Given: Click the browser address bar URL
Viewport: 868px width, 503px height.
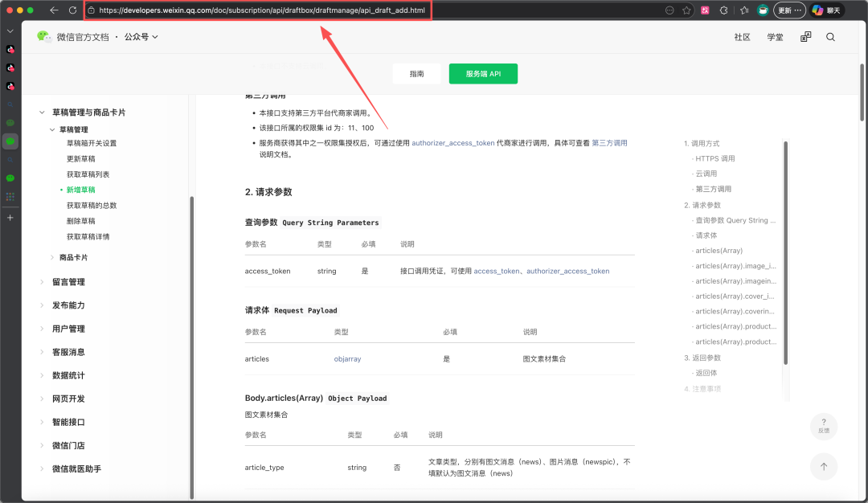Looking at the screenshot, I should 262,10.
